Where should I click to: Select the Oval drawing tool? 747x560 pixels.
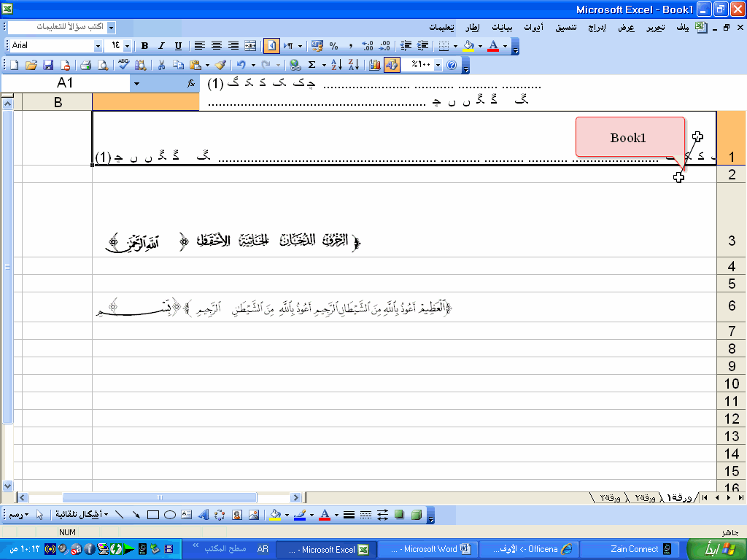169,515
